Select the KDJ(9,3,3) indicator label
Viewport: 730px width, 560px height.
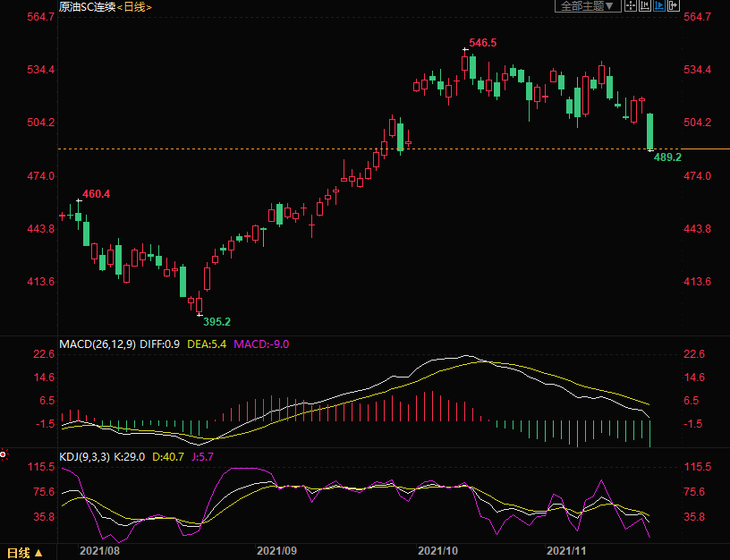tap(87, 457)
